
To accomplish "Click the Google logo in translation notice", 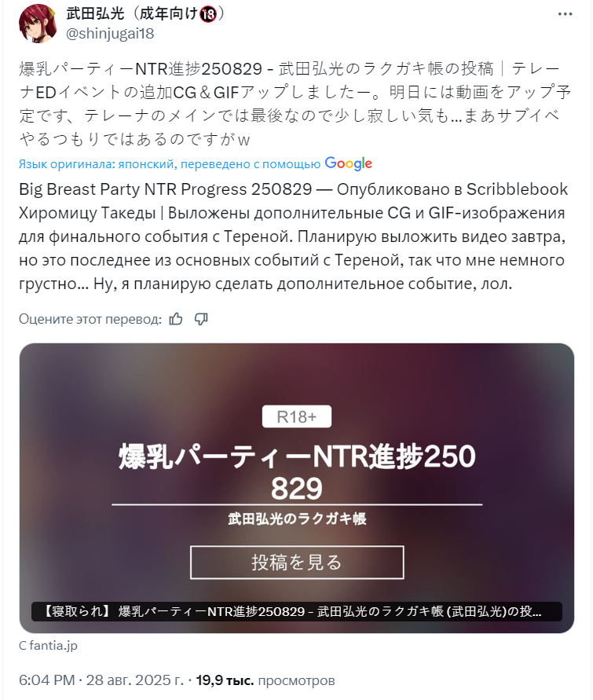I will (x=349, y=164).
